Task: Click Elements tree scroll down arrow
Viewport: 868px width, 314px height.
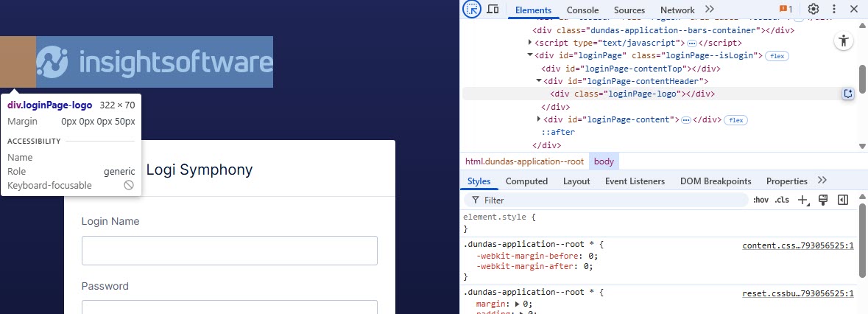Action: 862,146
